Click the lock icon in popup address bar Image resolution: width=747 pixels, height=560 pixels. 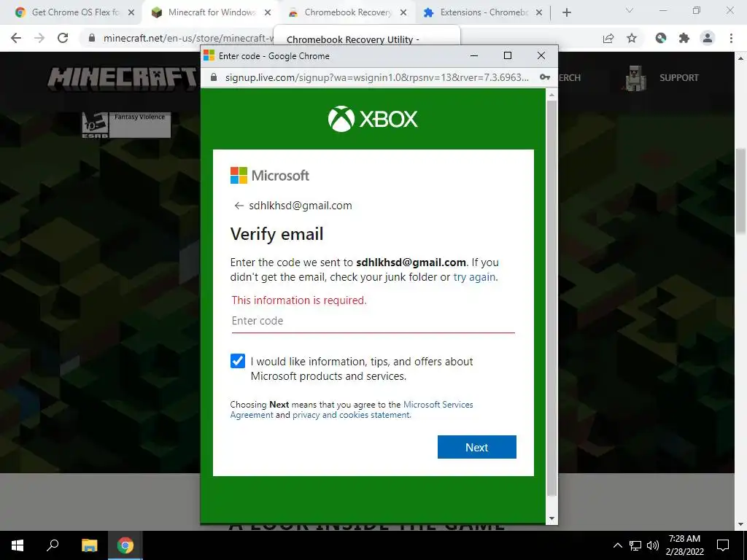214,77
